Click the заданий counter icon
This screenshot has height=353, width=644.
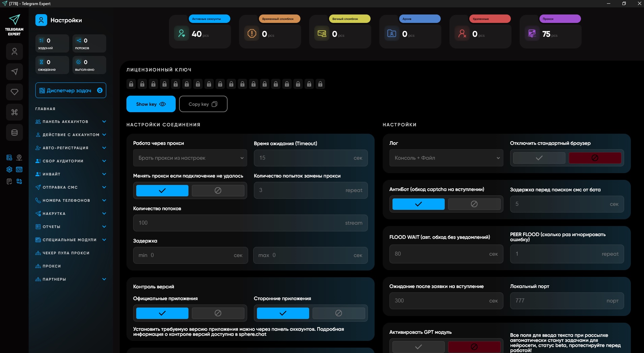[x=41, y=40]
